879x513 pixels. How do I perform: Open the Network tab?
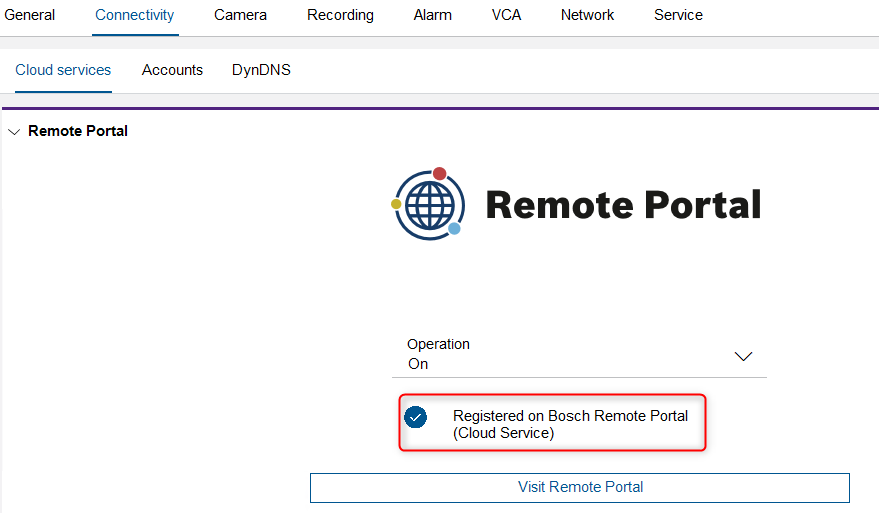[x=587, y=15]
